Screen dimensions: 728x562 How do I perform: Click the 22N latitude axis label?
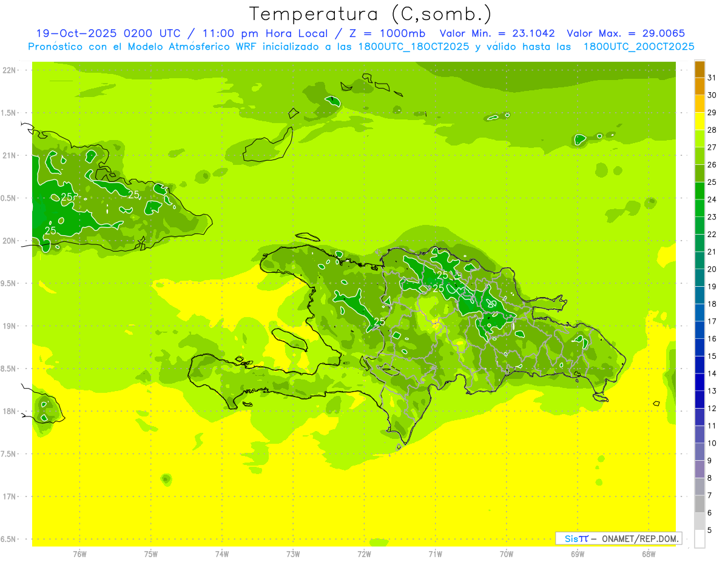tap(9, 70)
